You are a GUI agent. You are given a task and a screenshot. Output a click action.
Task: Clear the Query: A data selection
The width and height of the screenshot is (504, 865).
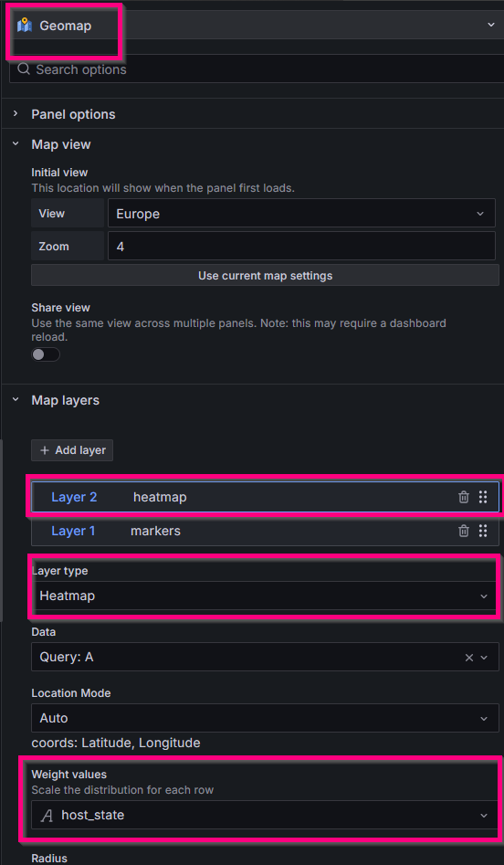coord(469,658)
